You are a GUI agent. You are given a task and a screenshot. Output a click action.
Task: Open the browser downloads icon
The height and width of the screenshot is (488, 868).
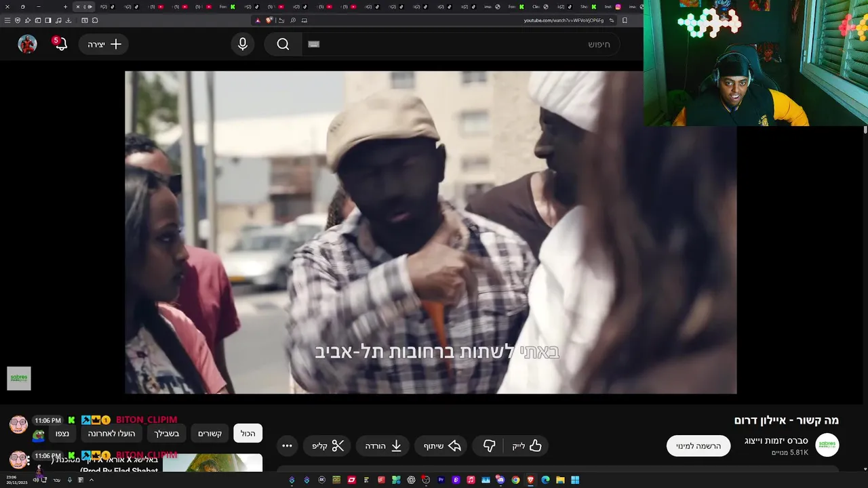coord(68,20)
